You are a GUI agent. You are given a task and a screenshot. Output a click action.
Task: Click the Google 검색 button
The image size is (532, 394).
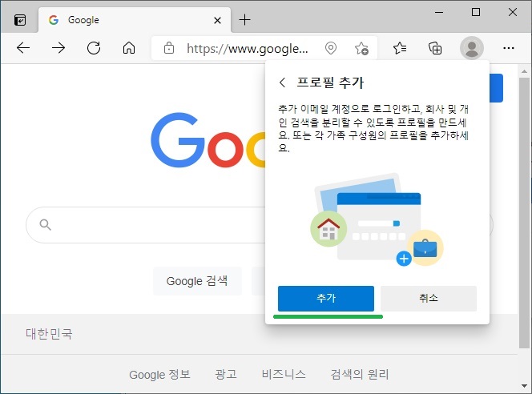point(197,281)
